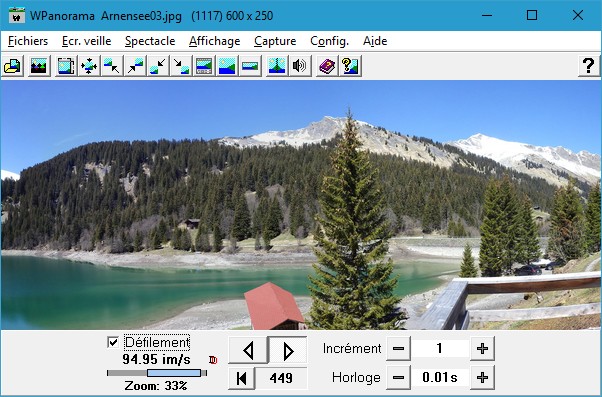The height and width of the screenshot is (397, 602).
Task: Click the zoom slider bar
Action: (x=157, y=373)
